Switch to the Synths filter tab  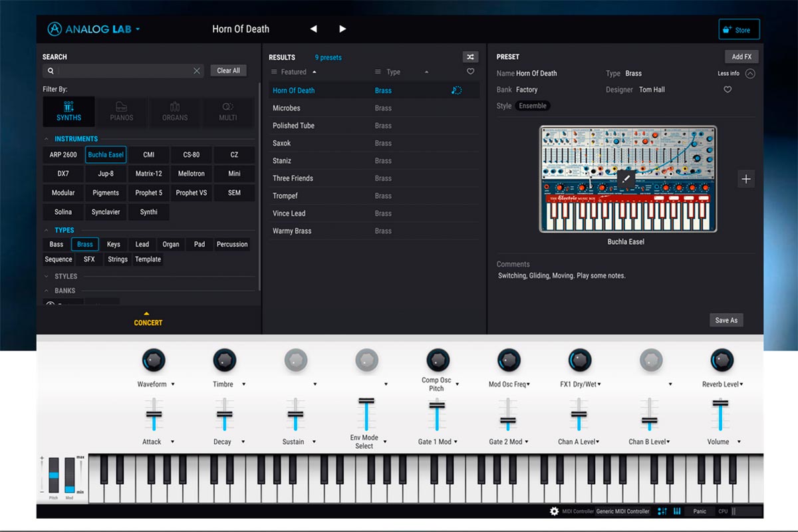(69, 112)
